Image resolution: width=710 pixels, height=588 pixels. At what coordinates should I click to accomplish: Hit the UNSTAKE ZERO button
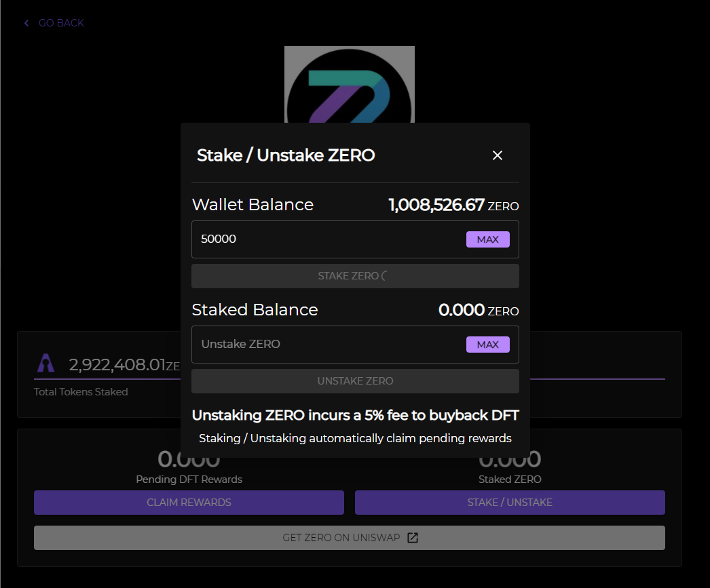point(355,381)
